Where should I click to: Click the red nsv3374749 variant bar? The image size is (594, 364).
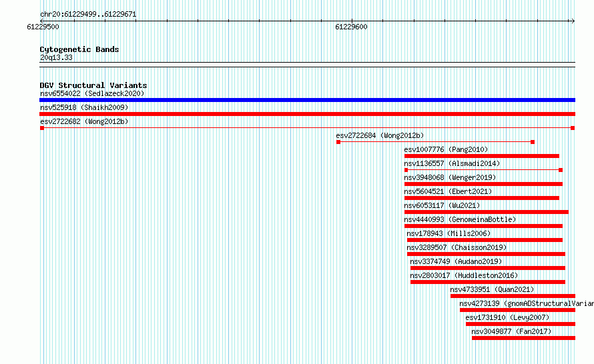488,268
